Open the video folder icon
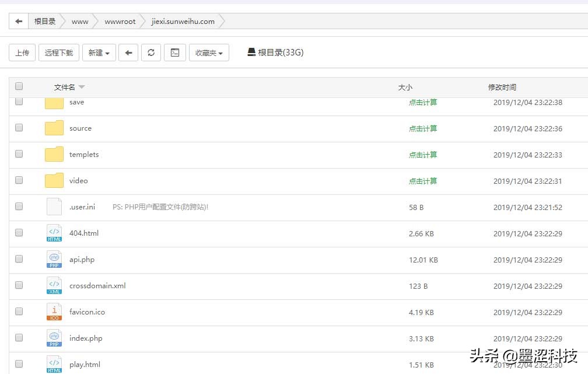 click(54, 181)
